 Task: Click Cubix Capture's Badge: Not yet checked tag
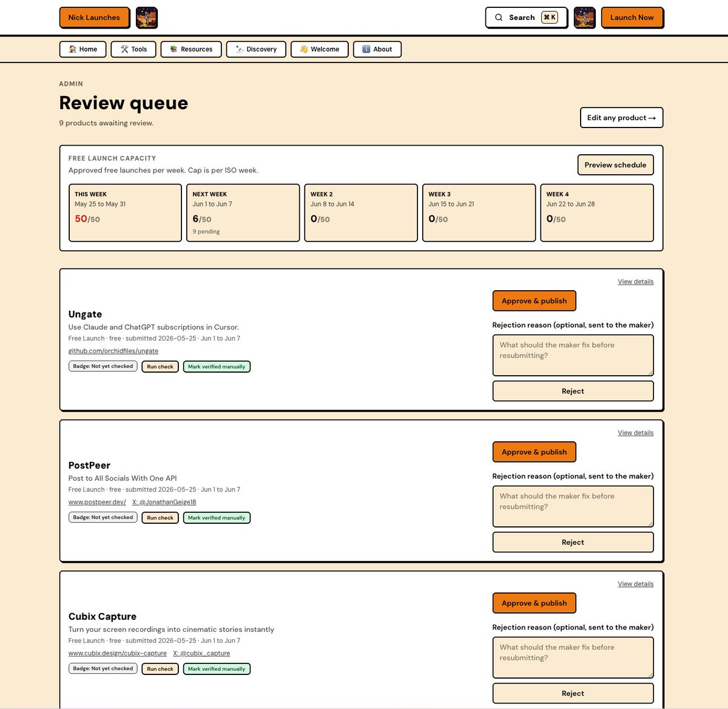(x=103, y=669)
